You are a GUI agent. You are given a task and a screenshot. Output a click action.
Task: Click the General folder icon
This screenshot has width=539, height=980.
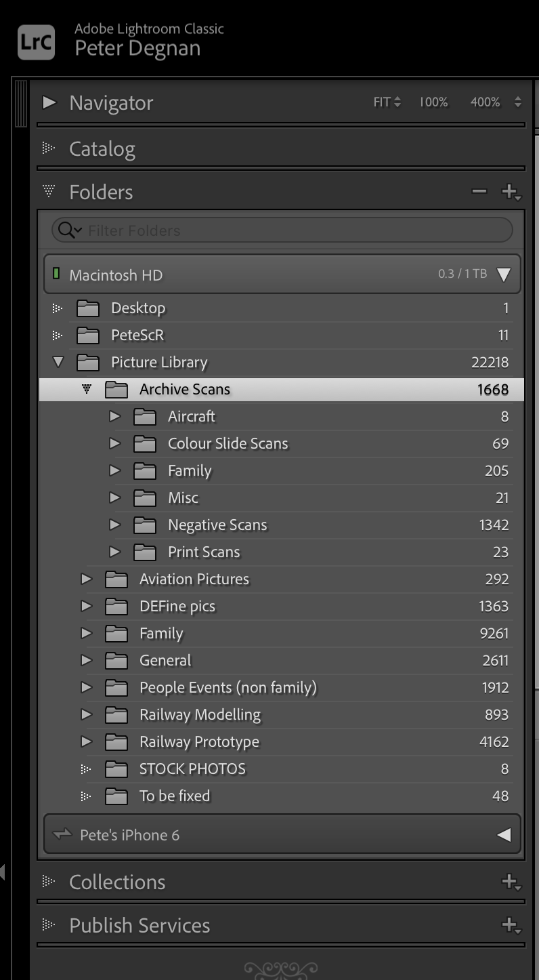(116, 660)
